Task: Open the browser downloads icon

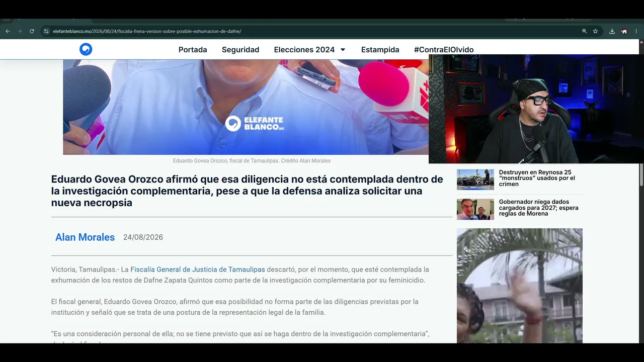Action: [x=612, y=31]
